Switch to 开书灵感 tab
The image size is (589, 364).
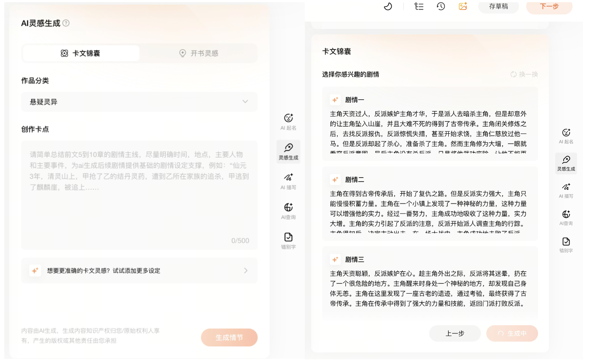(199, 53)
